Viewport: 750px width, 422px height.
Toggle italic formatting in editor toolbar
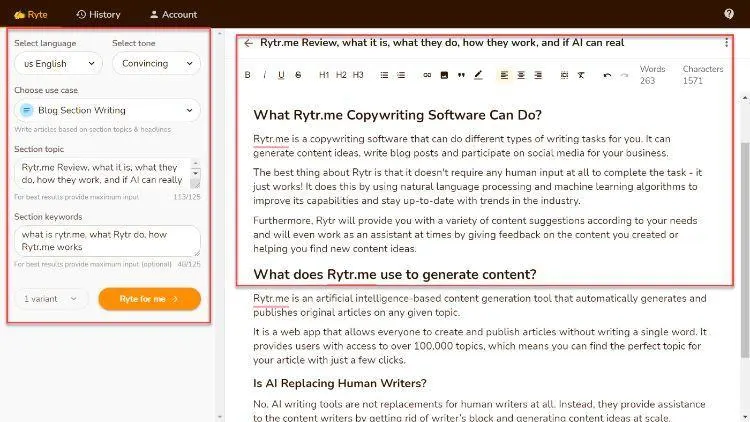[x=265, y=75]
